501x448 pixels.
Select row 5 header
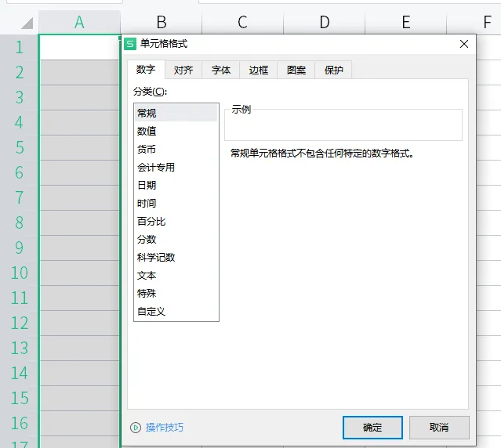coord(19,147)
